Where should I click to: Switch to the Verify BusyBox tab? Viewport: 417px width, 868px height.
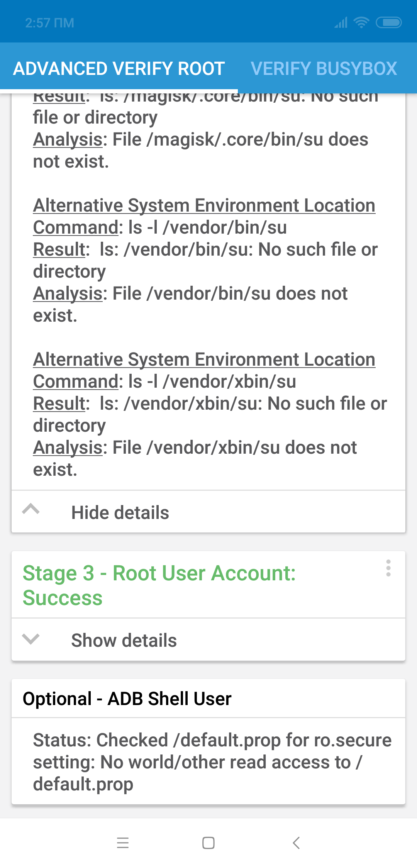point(324,69)
